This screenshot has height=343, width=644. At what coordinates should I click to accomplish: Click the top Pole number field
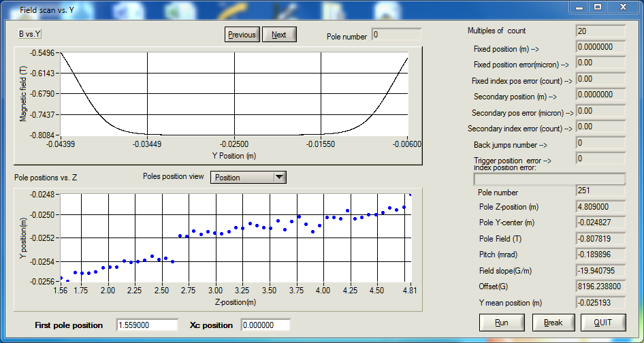point(396,35)
